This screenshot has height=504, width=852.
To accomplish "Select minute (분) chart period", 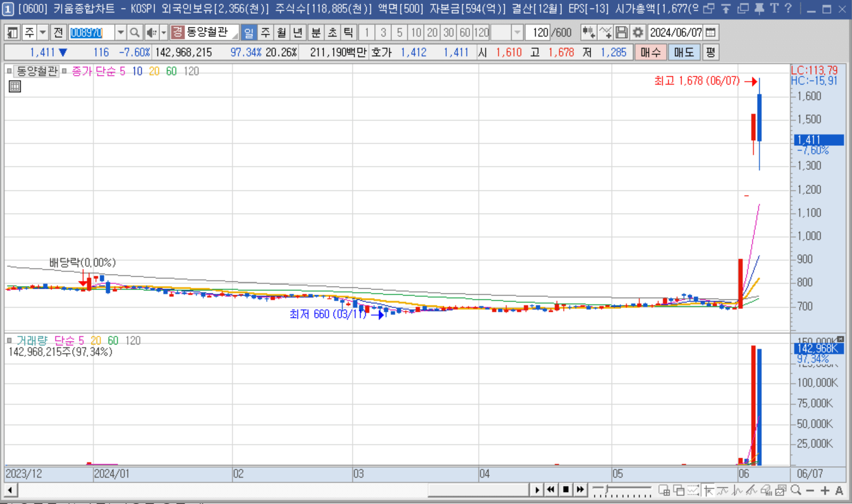I will point(316,33).
